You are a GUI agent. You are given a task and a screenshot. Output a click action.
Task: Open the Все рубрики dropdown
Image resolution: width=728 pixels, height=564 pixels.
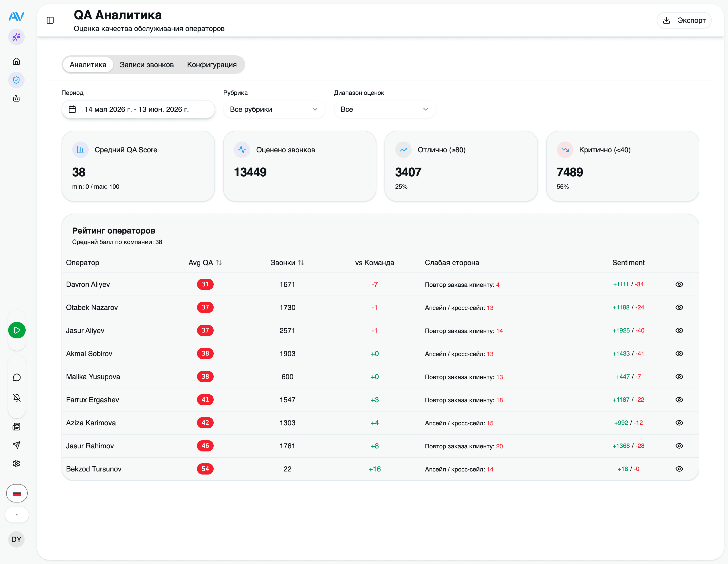[x=274, y=109]
